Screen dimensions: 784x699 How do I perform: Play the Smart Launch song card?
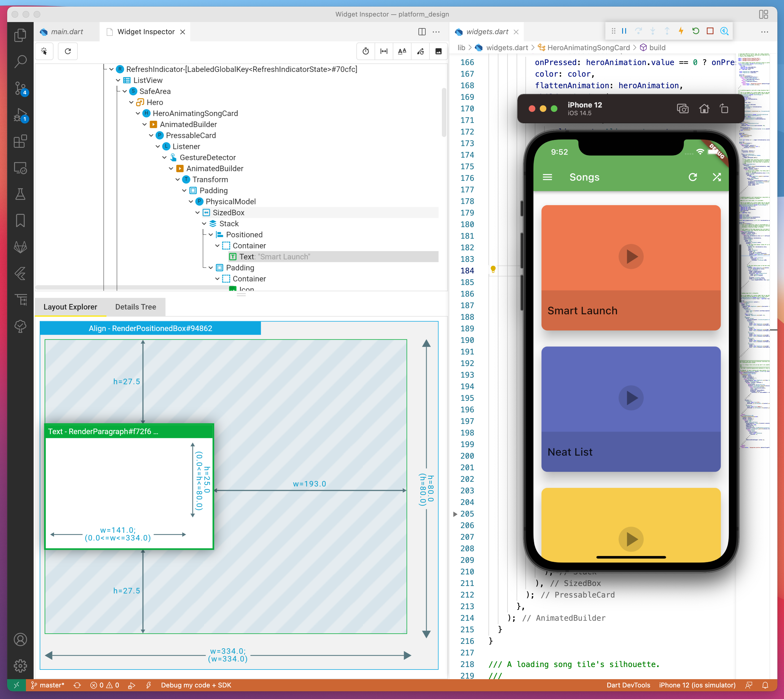[631, 256]
